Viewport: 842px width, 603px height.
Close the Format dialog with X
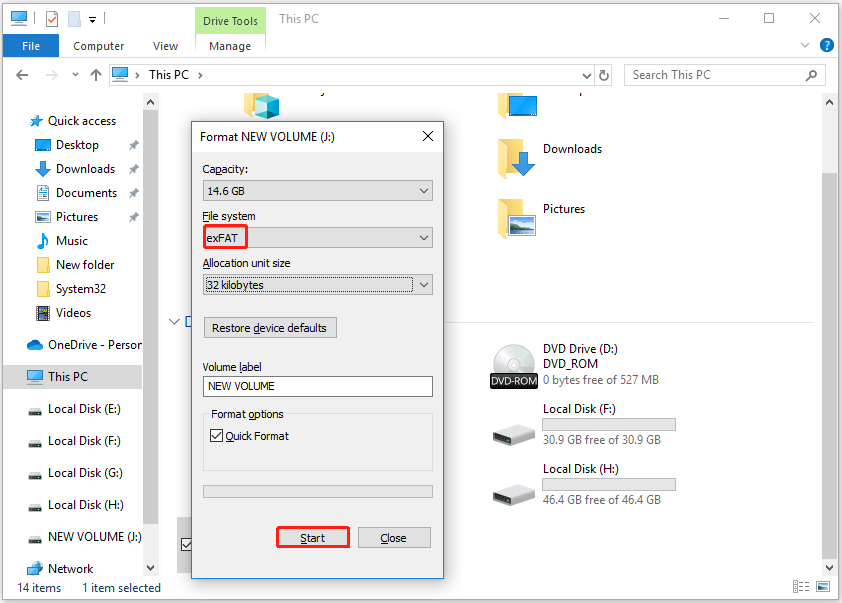[427, 136]
